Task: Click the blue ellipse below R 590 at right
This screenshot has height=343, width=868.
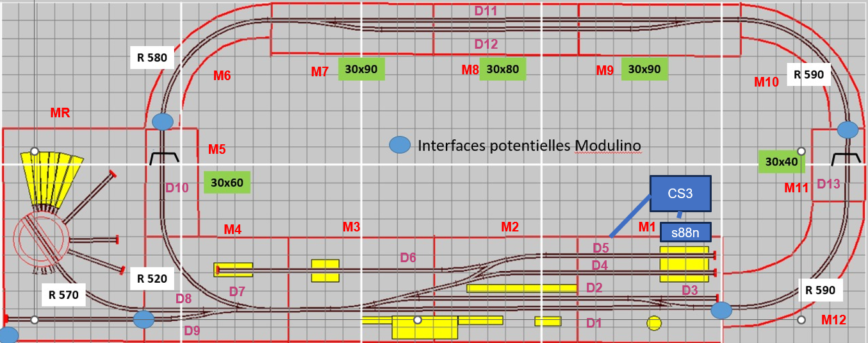Action: click(848, 130)
